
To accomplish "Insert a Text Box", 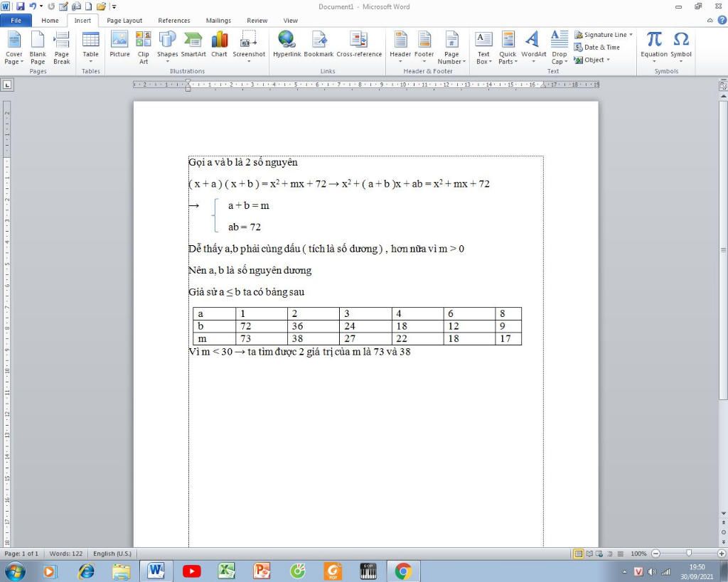I will [x=483, y=48].
